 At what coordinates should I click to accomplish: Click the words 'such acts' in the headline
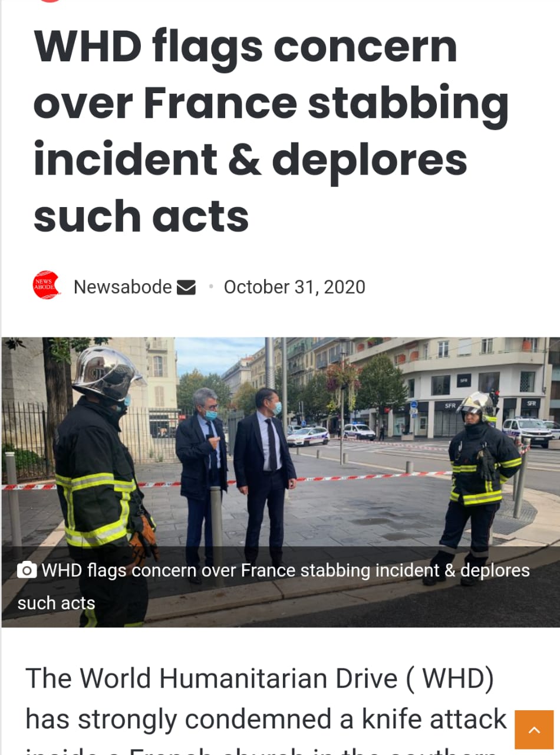coord(141,216)
